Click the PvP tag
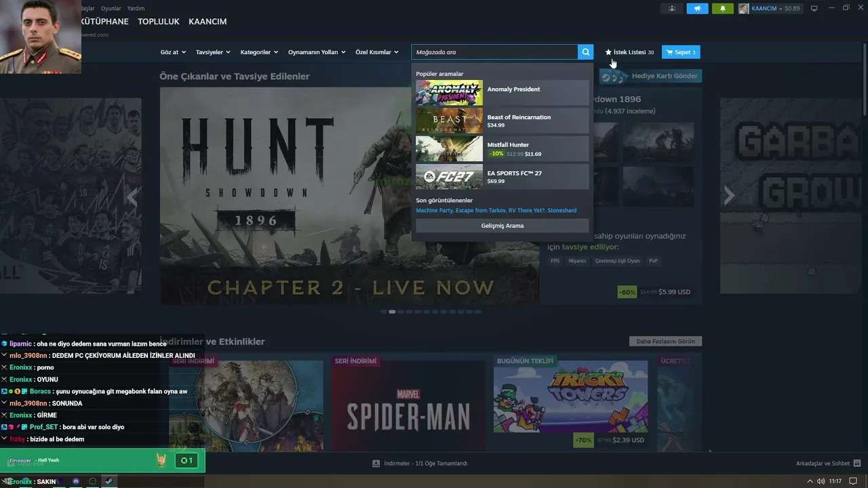Viewport: 868px width, 488px height. pos(654,261)
